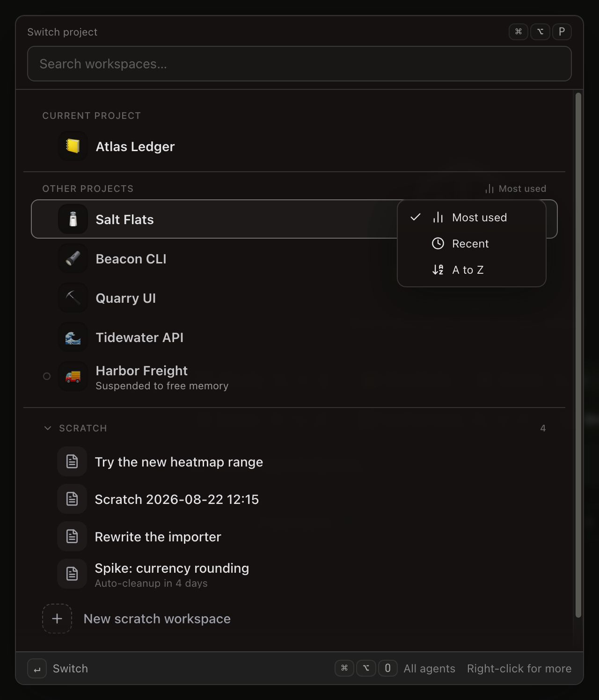Open Spike: currency rounding scratch
The image size is (599, 700).
coord(294,574)
